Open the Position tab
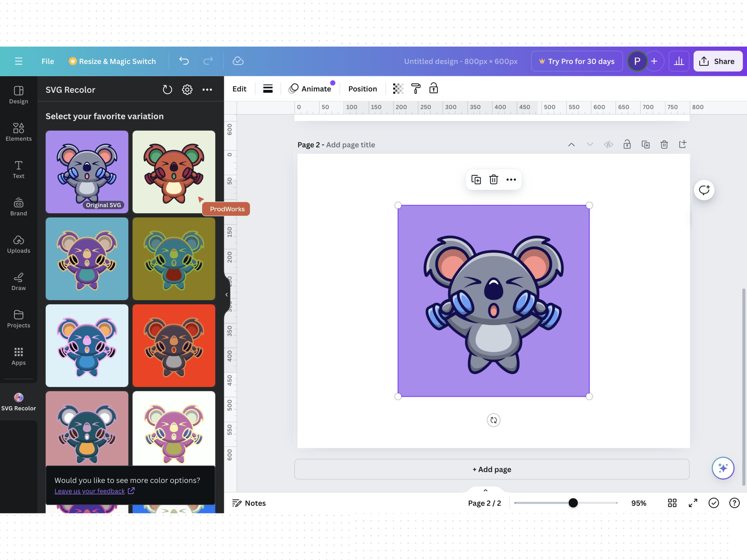This screenshot has width=747, height=560. point(362,89)
